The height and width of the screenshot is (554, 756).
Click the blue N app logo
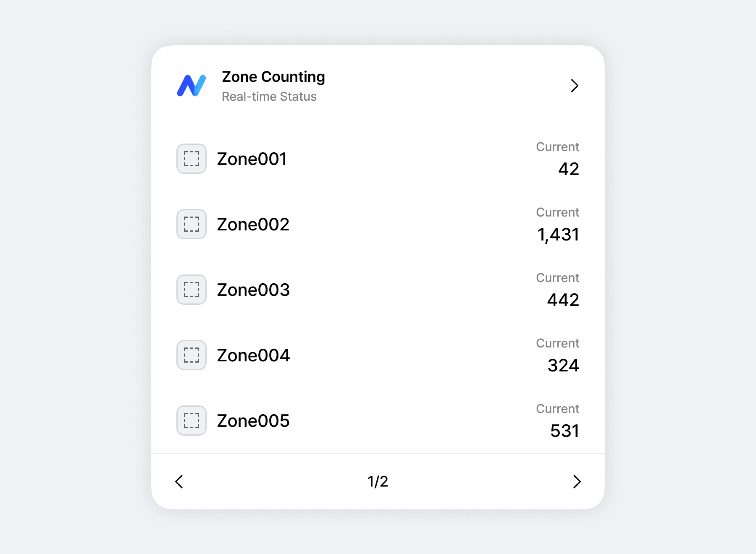pos(192,86)
